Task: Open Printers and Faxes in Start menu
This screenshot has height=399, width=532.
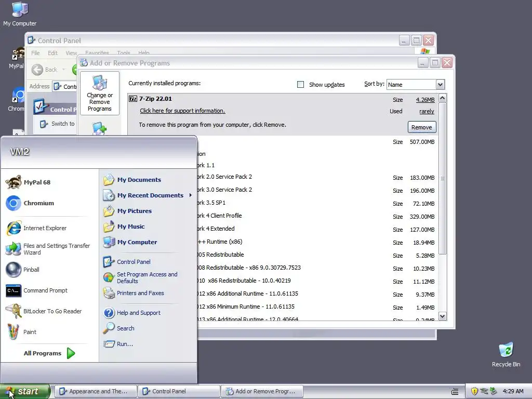Action: point(134,293)
